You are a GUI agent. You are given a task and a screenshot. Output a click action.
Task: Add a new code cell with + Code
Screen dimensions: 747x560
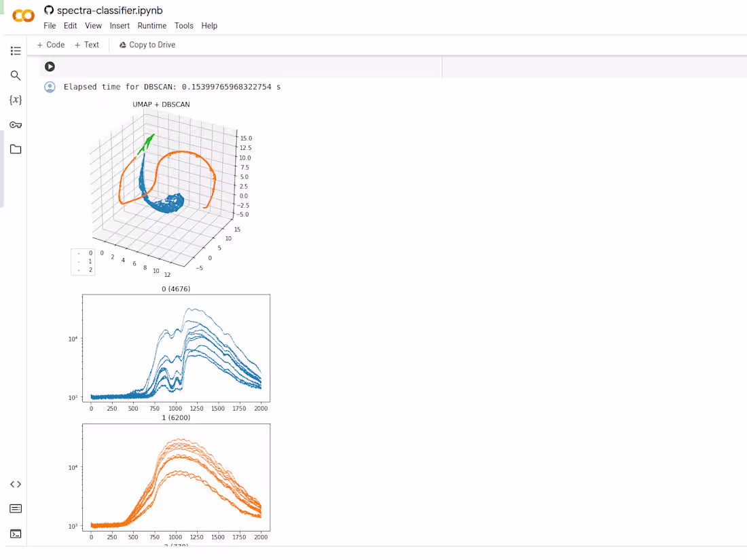pos(50,44)
